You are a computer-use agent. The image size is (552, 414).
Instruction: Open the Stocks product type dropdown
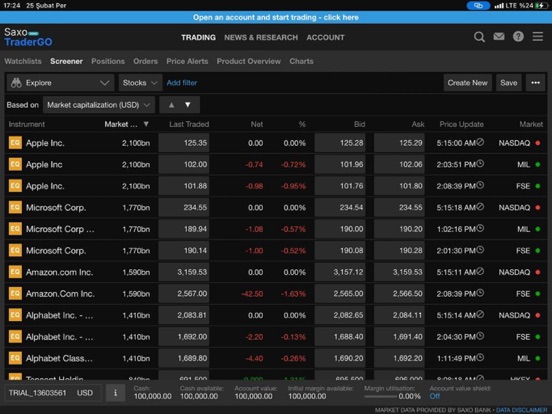(140, 83)
